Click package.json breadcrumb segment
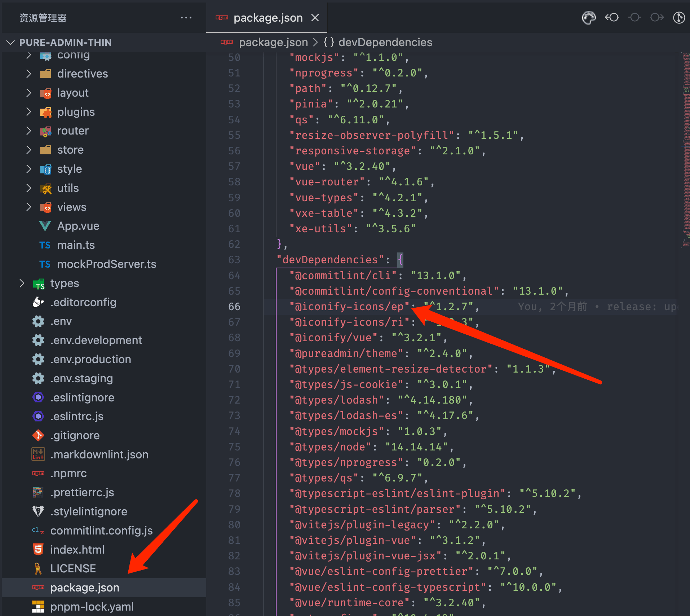690x616 pixels. (273, 42)
